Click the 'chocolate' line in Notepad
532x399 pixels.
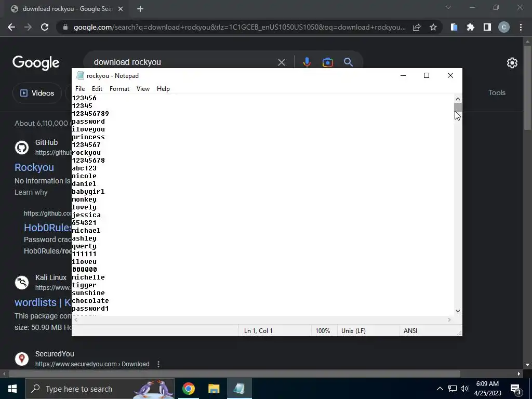click(90, 301)
